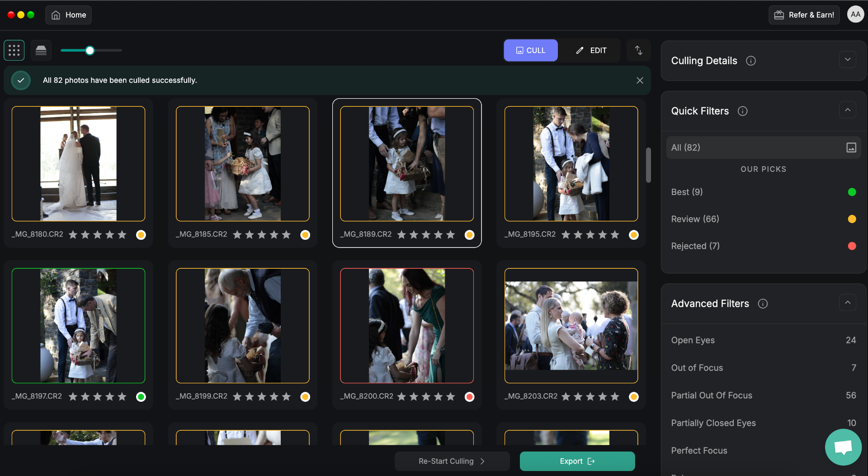868x476 pixels.
Task: Adjust the thumbnail size slider
Action: [x=90, y=50]
